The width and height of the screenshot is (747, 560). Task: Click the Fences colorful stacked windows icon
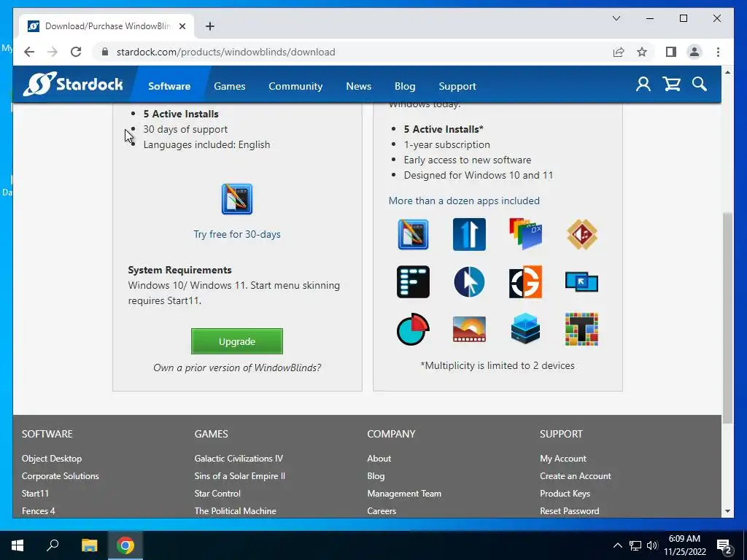[525, 234]
